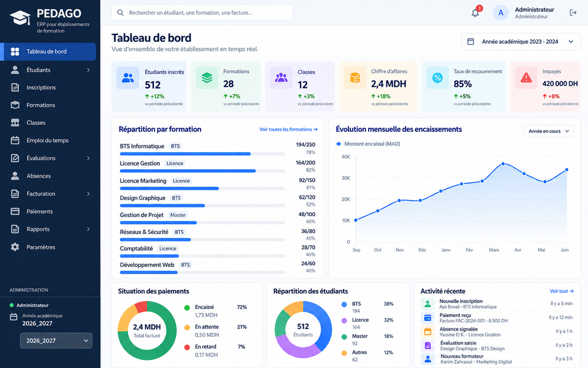
Task: Click the Il y a 3 h timestamp
Action: coord(564,359)
